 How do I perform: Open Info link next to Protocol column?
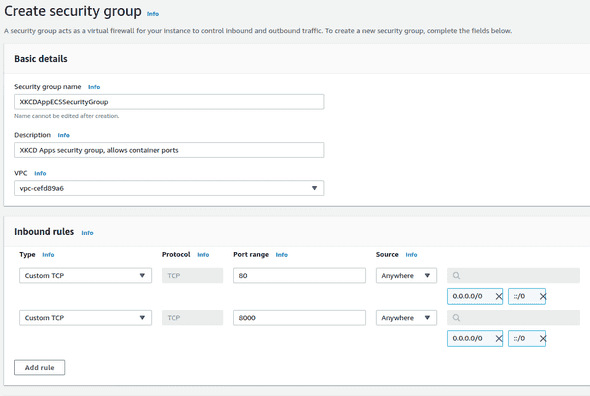203,255
